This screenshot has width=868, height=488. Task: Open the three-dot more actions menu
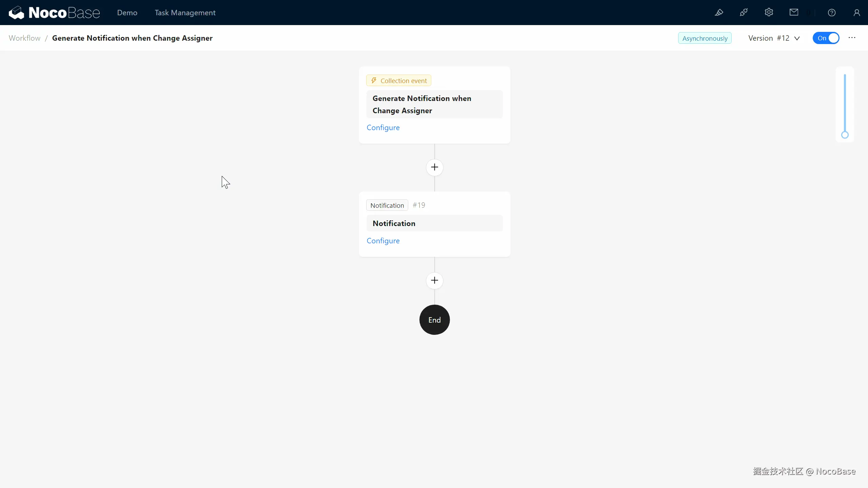click(852, 38)
